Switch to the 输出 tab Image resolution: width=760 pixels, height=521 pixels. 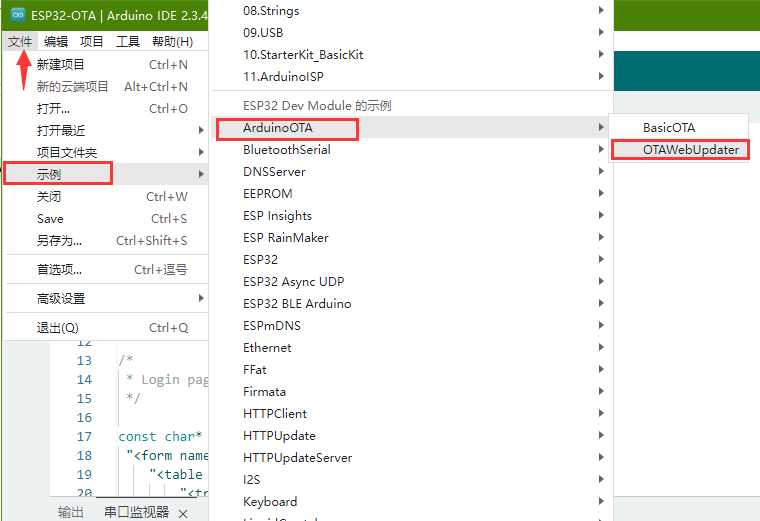[x=70, y=512]
